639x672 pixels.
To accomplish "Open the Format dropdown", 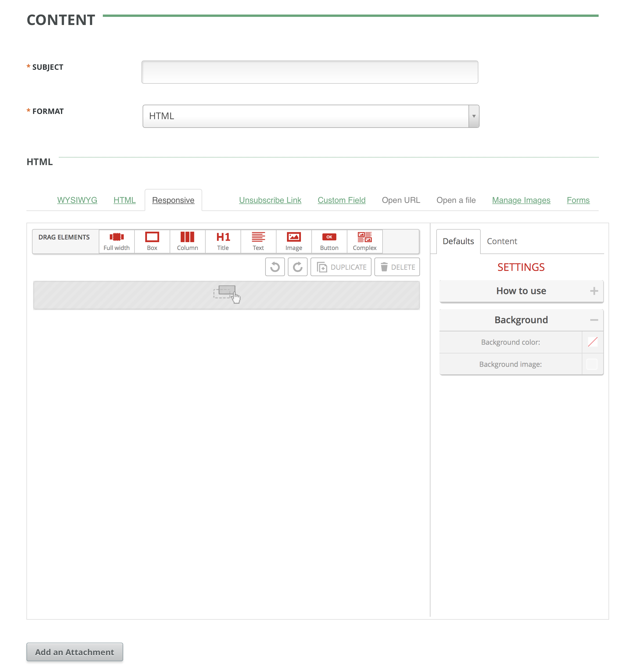I will [474, 116].
